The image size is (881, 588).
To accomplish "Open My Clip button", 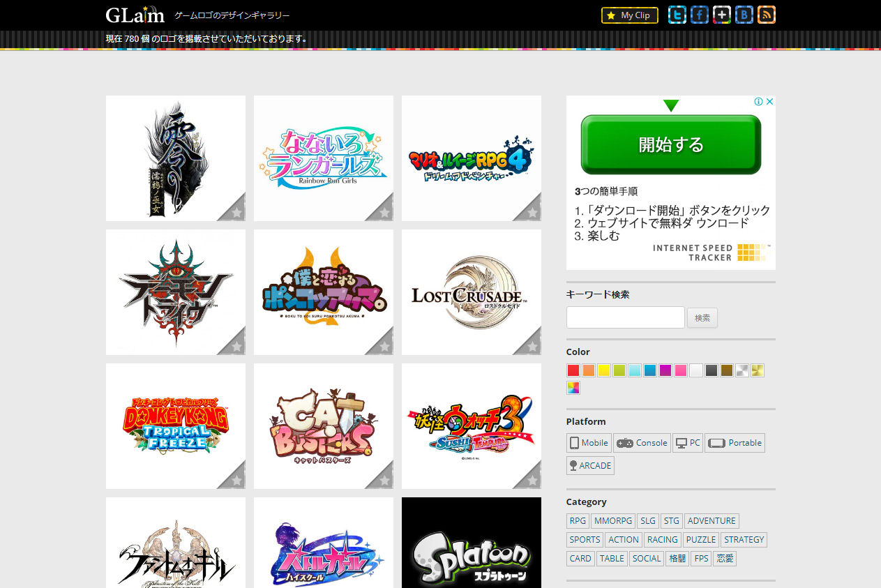I will pos(630,15).
